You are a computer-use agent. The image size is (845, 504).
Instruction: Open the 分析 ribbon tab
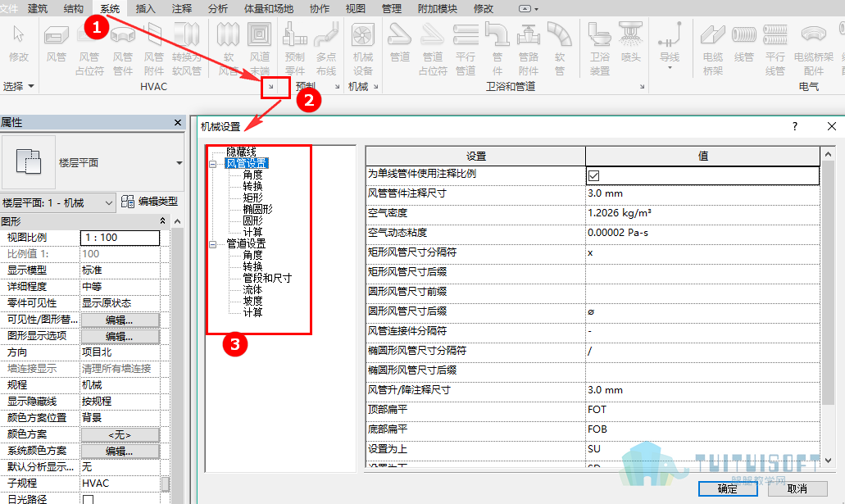[x=218, y=9]
